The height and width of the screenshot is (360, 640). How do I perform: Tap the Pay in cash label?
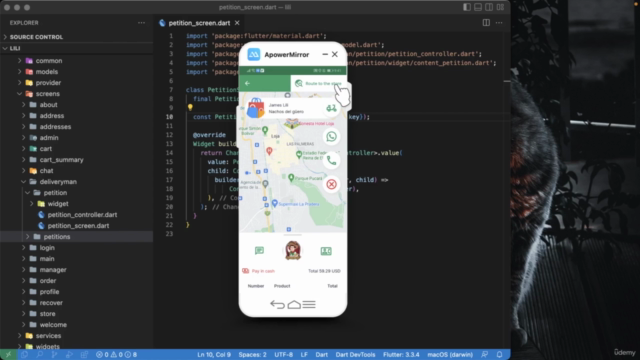point(263,271)
